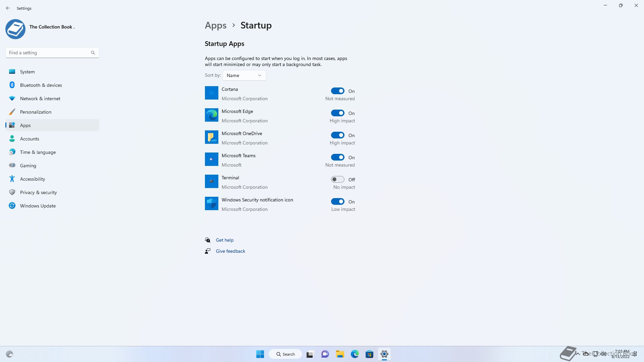
Task: Open Accessibility settings
Action: point(52,179)
